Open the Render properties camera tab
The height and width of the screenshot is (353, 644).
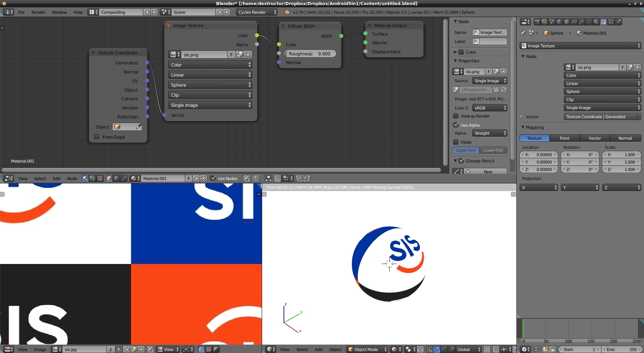[537, 22]
